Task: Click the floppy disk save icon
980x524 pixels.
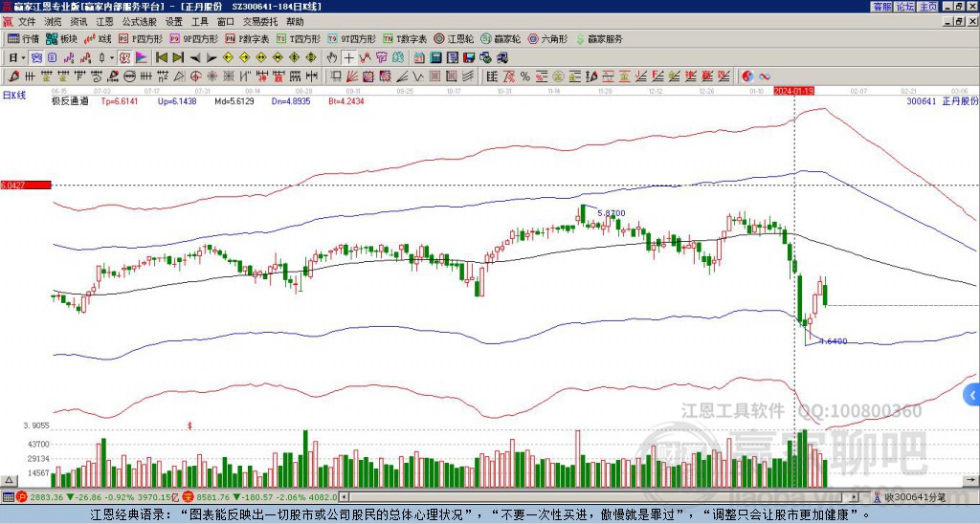Action: (469, 57)
